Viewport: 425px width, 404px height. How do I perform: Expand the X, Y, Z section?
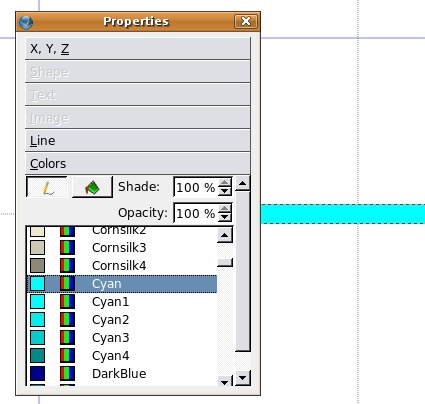click(x=138, y=49)
